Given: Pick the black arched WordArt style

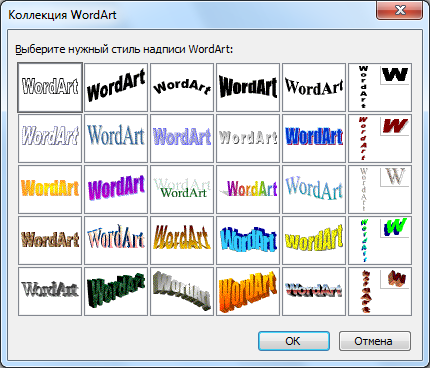Looking at the screenshot, I should (182, 87).
